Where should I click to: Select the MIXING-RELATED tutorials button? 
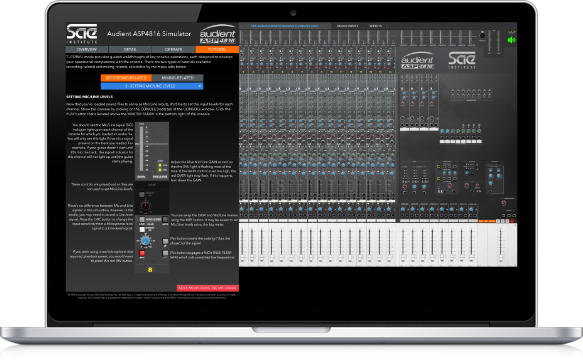click(x=178, y=78)
